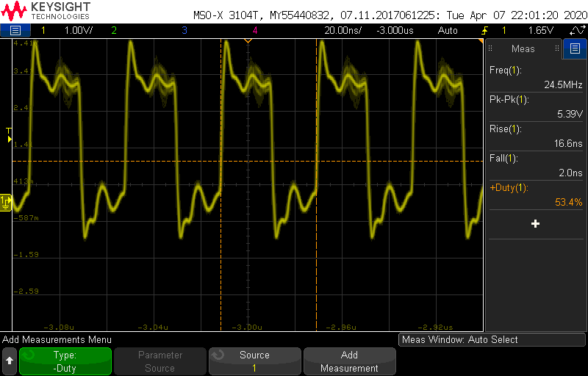Select the Rise(1) measurement
This screenshot has width=588, height=376.
pos(537,136)
